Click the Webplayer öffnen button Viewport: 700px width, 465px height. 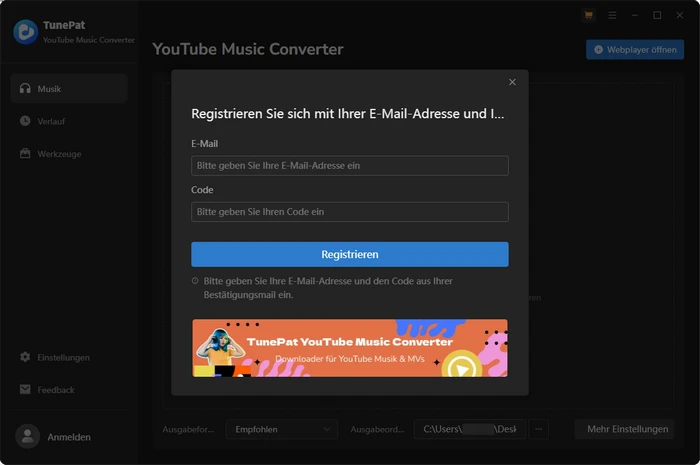[635, 50]
